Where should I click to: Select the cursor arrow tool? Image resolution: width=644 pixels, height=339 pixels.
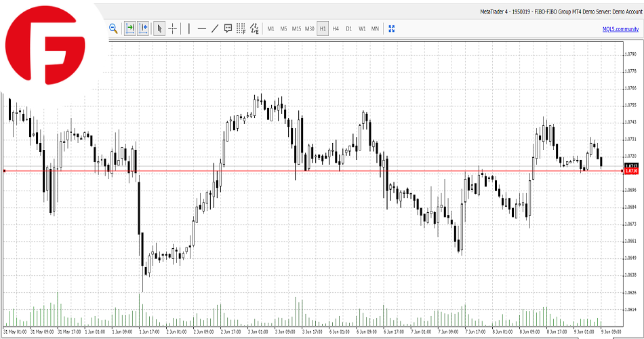coord(159,28)
